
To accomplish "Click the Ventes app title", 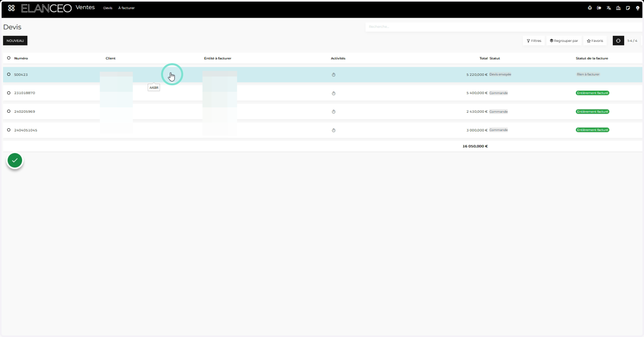I will point(85,8).
